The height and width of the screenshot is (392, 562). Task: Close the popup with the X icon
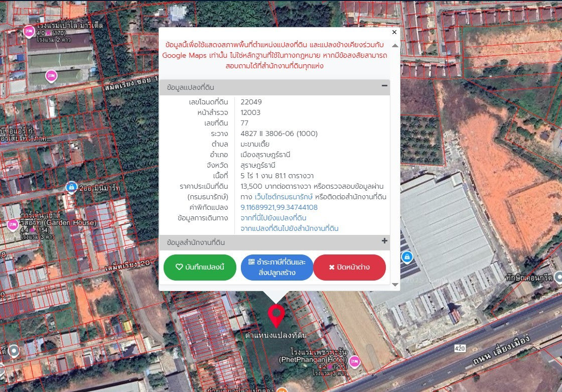(x=394, y=32)
